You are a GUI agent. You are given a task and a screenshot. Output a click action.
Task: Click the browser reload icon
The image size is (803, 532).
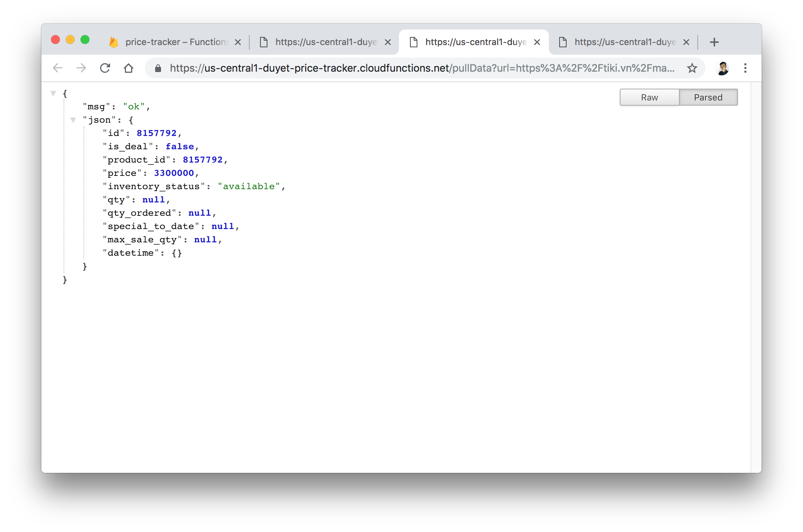click(x=106, y=67)
